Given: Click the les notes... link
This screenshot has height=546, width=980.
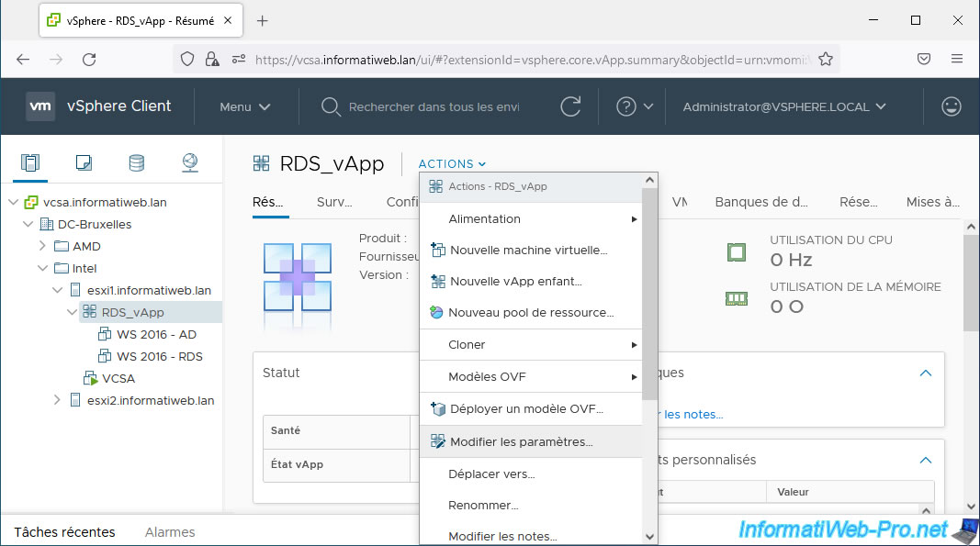Looking at the screenshot, I should tap(693, 414).
